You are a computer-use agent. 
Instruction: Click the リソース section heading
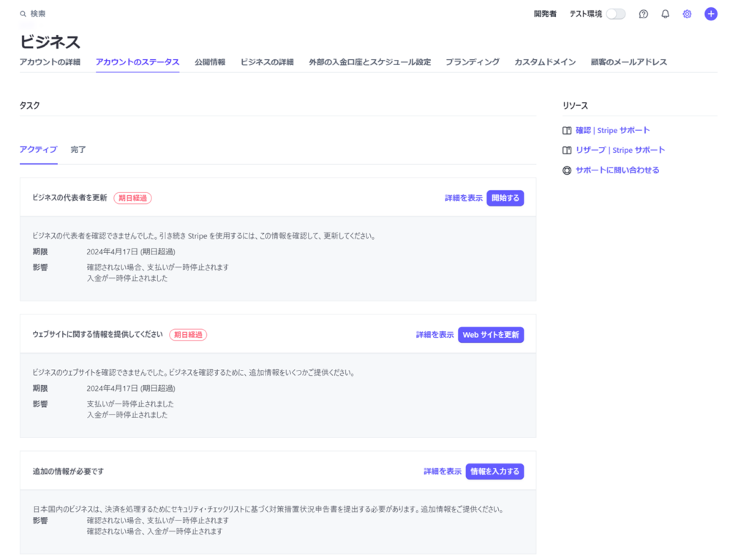[x=575, y=105]
